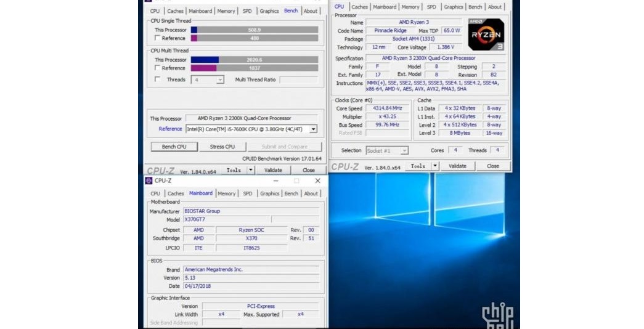Click This Processor name field in Bench
Viewport: 644px width, 329px height.
[251, 118]
